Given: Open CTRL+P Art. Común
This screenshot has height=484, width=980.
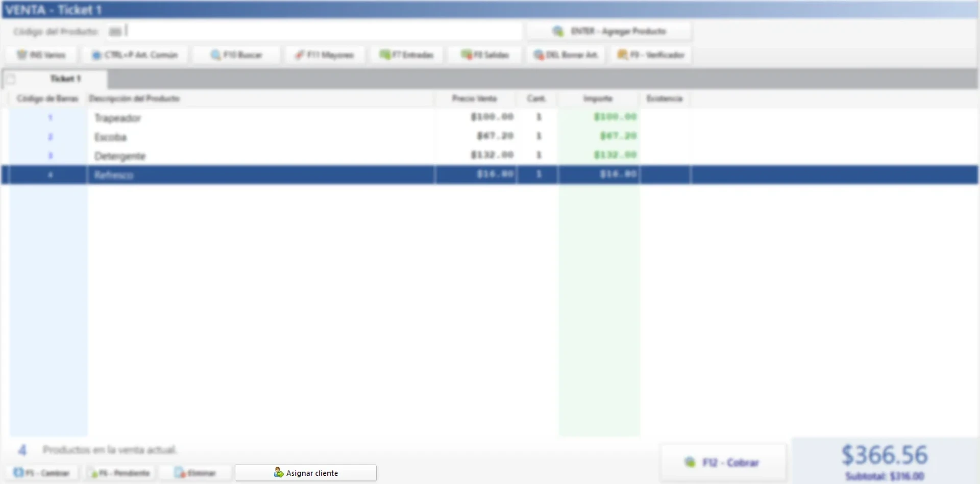Looking at the screenshot, I should point(135,55).
